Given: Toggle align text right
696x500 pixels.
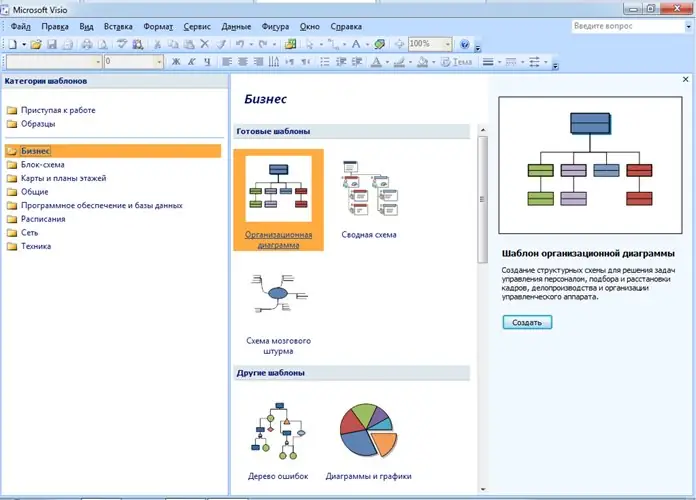Looking at the screenshot, I should pyautogui.click(x=258, y=62).
